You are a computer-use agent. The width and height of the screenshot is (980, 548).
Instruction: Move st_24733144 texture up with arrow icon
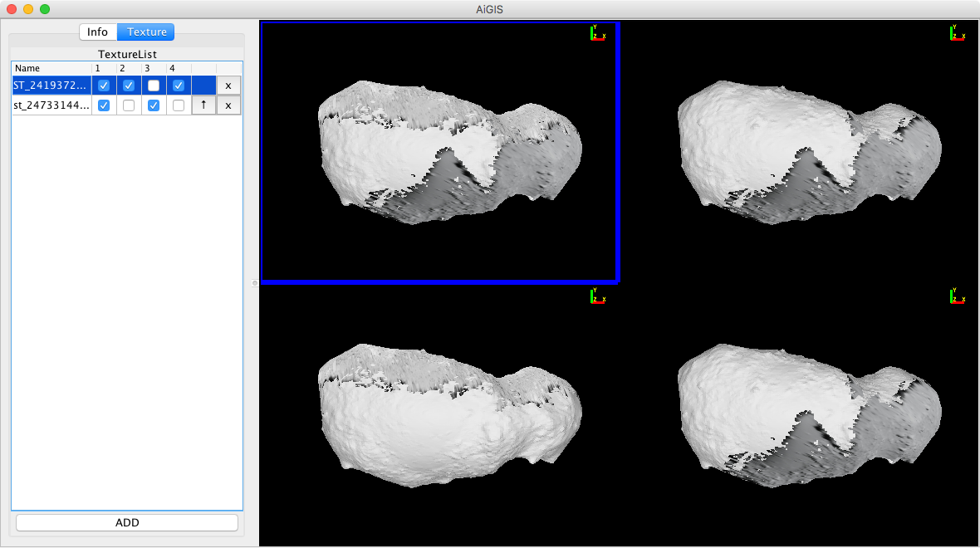pyautogui.click(x=203, y=105)
